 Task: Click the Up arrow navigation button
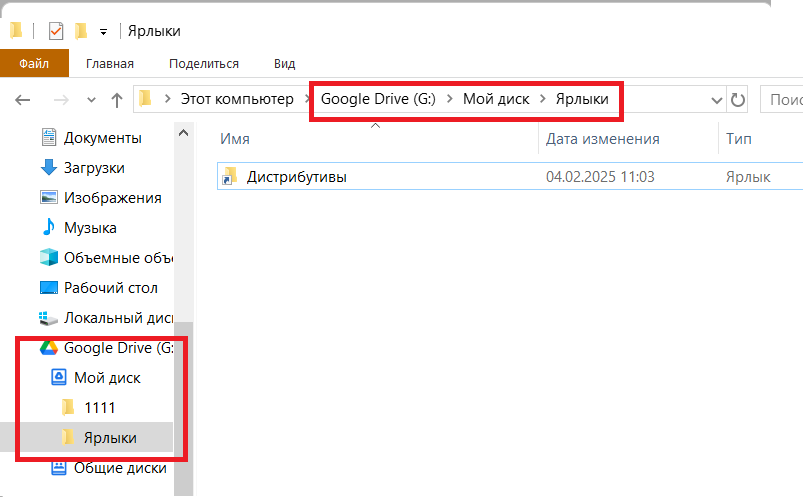117,100
